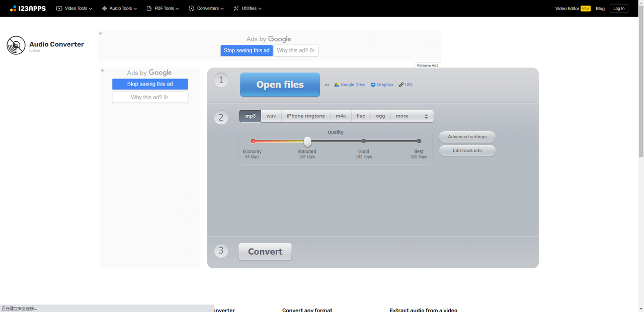Click the Standard quality label
This screenshot has height=312, width=644.
(x=307, y=151)
